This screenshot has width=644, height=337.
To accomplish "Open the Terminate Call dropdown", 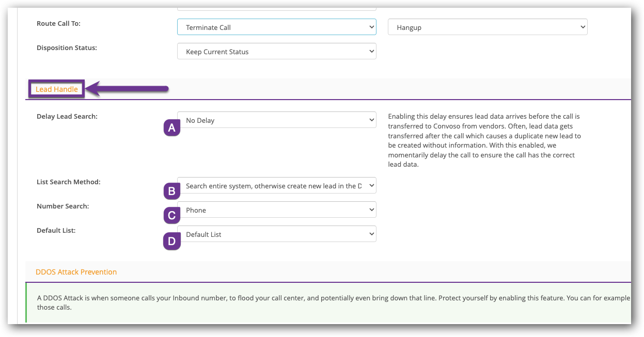I will point(276,27).
